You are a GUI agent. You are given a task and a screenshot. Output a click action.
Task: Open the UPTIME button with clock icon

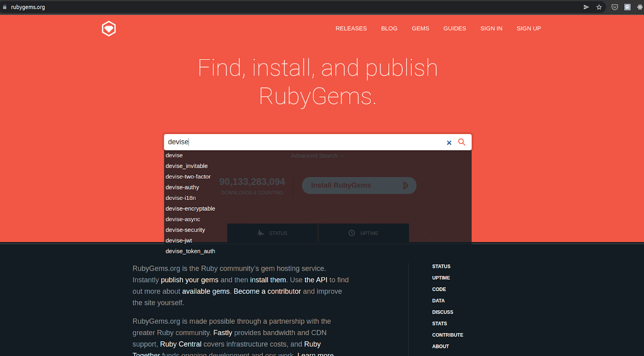363,233
